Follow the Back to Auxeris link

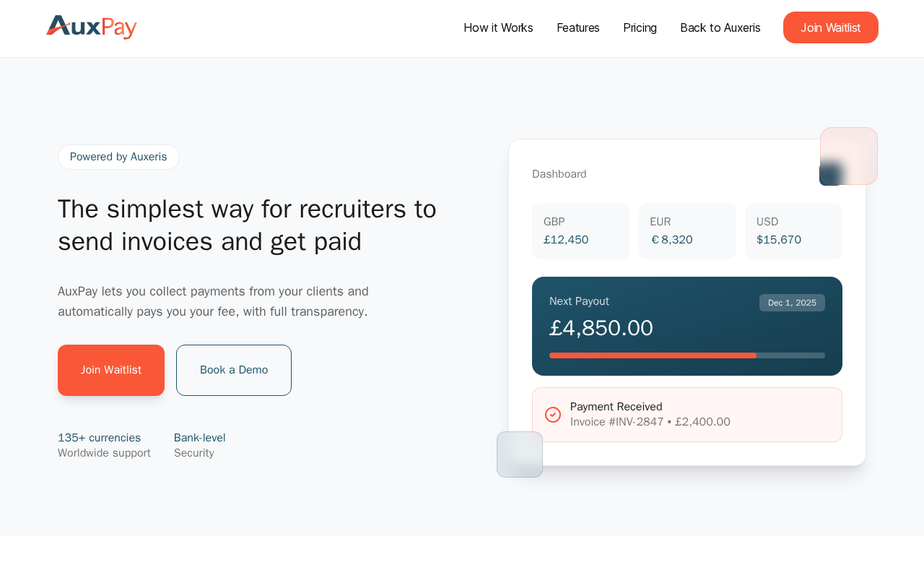click(x=720, y=27)
